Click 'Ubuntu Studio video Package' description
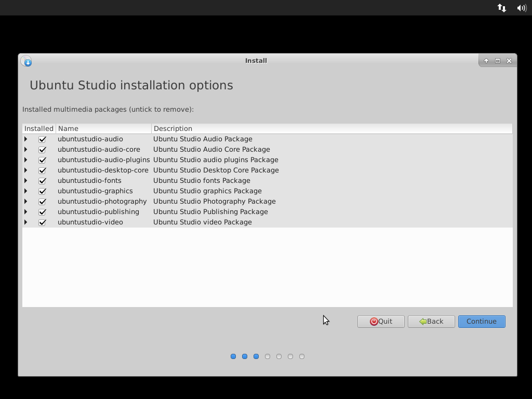 [203, 222]
